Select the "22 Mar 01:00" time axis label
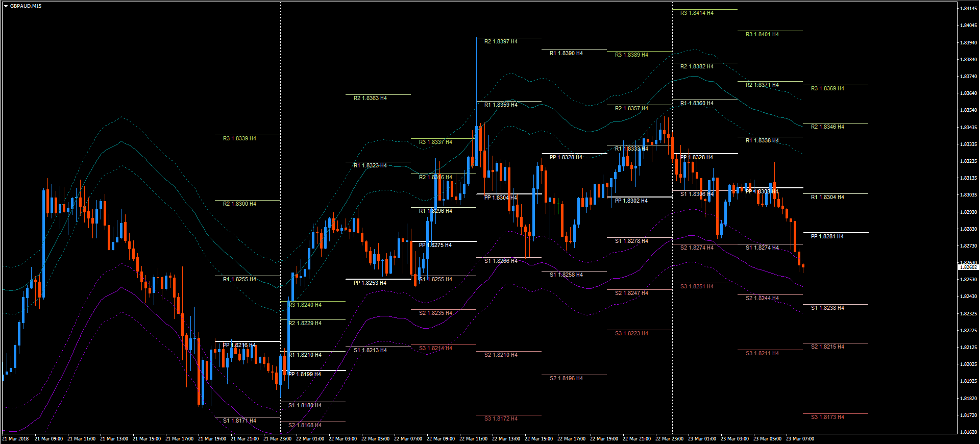Viewport: 980px width, 444px height. click(x=310, y=439)
